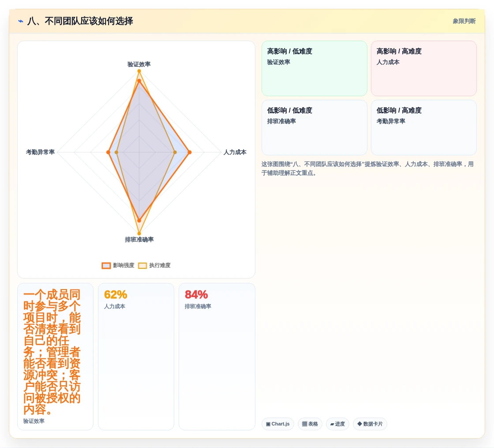Select the Chart.js tag chip
This screenshot has width=494, height=448.
277,424
